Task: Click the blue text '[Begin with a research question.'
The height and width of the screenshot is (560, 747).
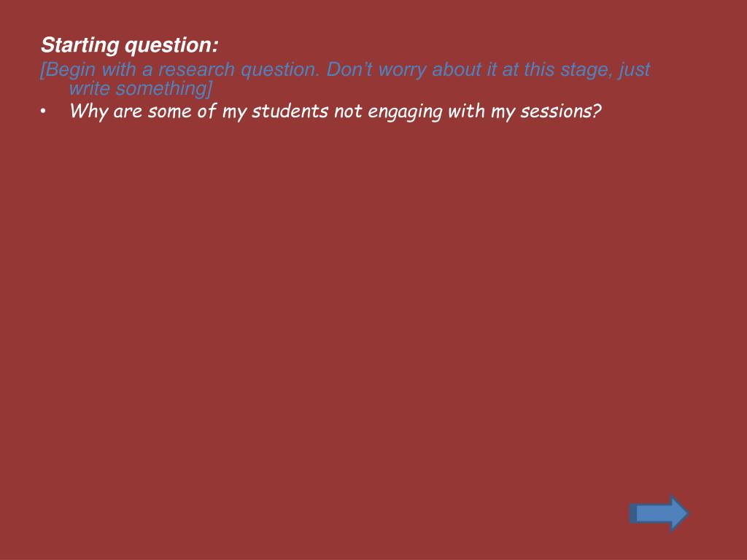Action: tap(179, 69)
